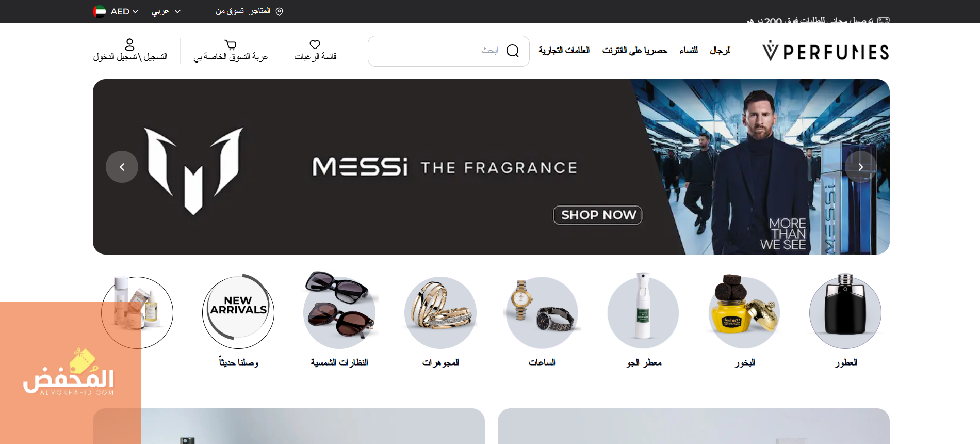Open the shopping cart icon
The width and height of the screenshot is (980, 444).
coord(231,44)
